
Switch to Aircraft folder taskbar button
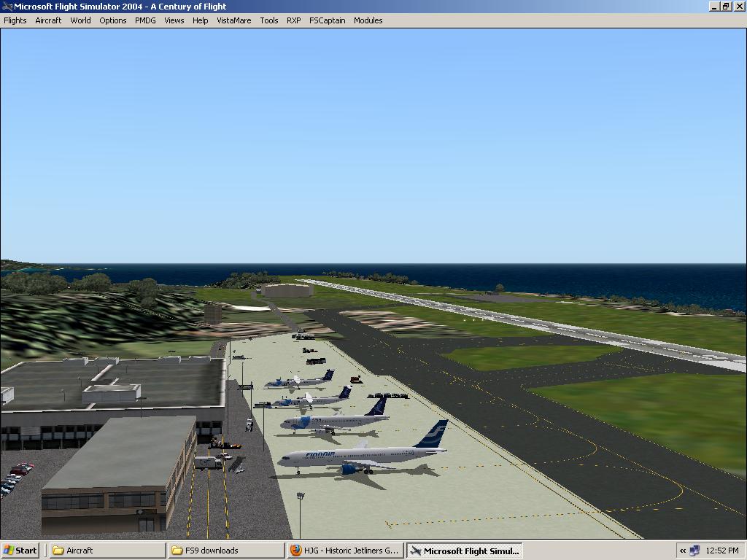(x=108, y=551)
